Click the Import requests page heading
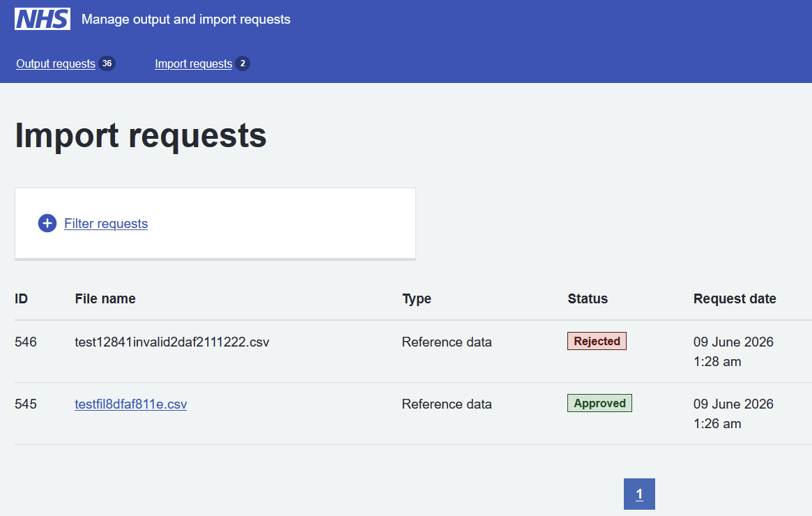The width and height of the screenshot is (812, 516). (x=140, y=136)
